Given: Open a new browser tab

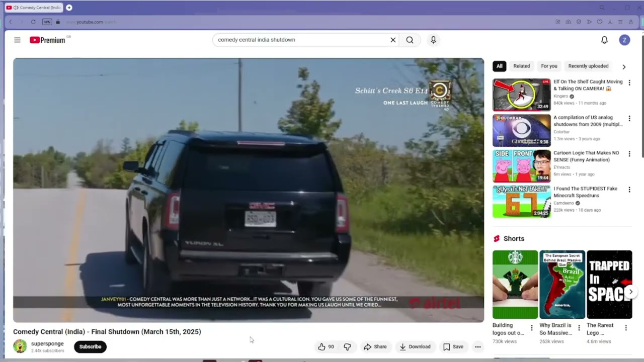Looking at the screenshot, I should point(69,8).
